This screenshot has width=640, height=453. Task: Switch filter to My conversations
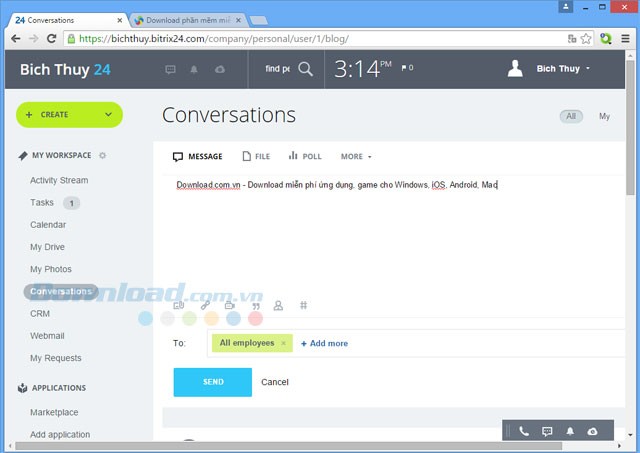click(x=604, y=116)
